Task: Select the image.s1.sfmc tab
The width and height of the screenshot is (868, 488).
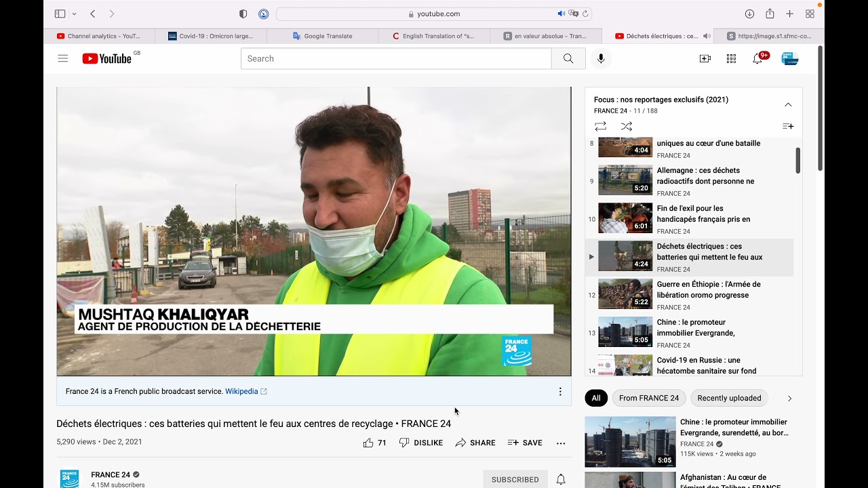Action: pos(769,36)
